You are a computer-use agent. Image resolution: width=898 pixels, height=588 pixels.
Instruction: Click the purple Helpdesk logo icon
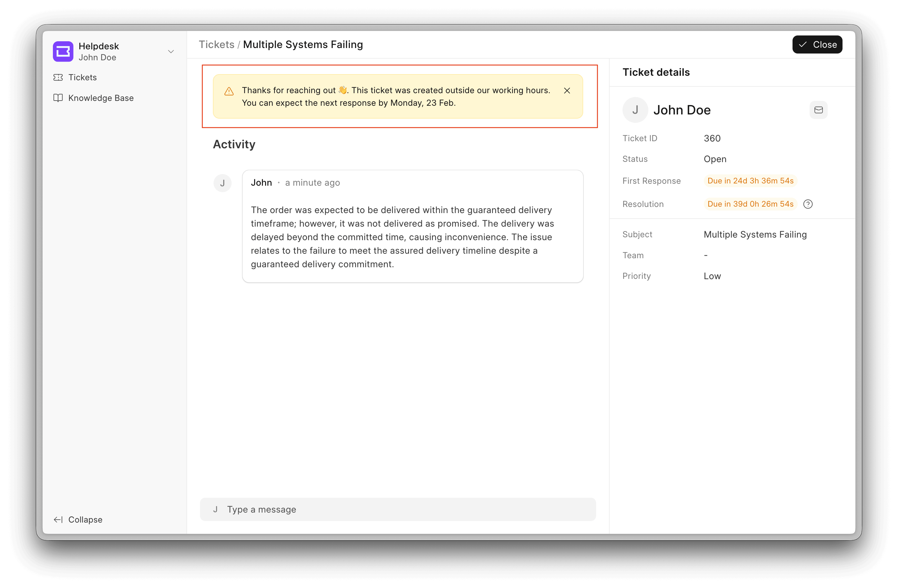[63, 51]
